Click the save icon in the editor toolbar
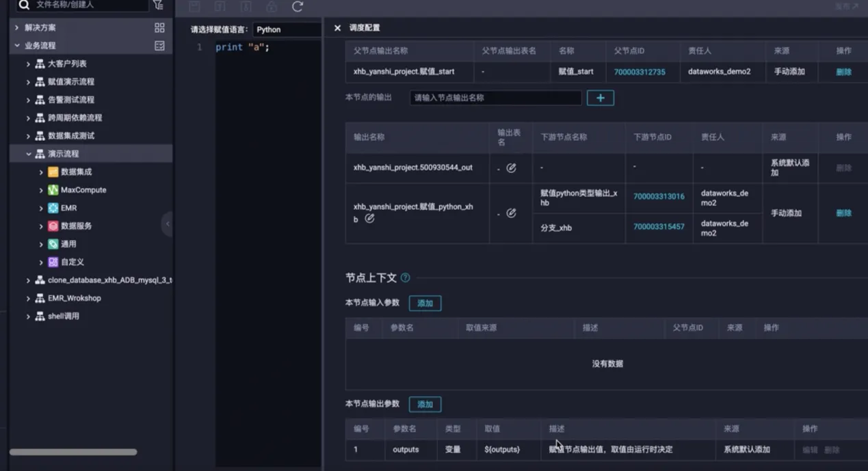The width and height of the screenshot is (868, 471). point(194,6)
